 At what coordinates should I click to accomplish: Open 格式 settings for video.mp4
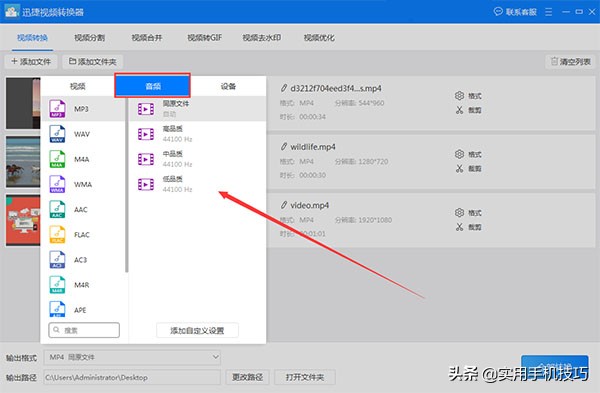tap(468, 213)
